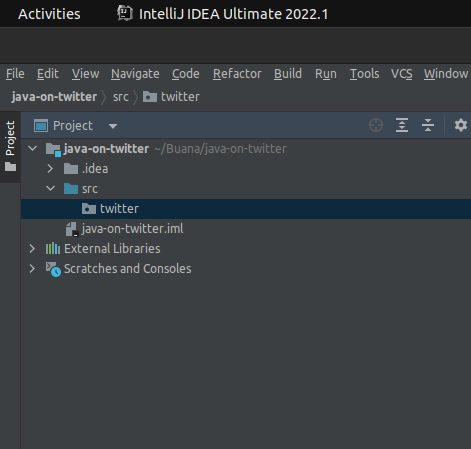Open the Code menu
The width and height of the screenshot is (471, 449).
coord(186,74)
